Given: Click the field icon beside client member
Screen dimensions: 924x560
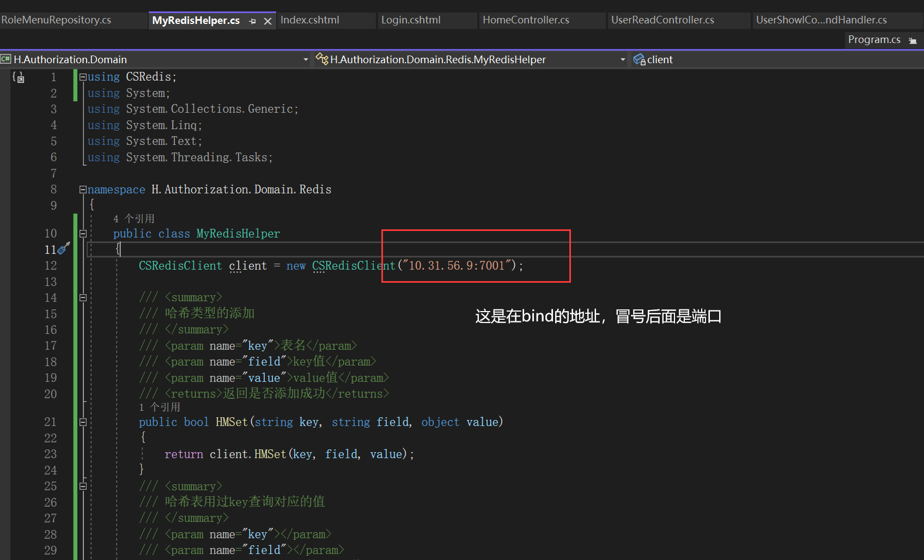Looking at the screenshot, I should pos(639,59).
